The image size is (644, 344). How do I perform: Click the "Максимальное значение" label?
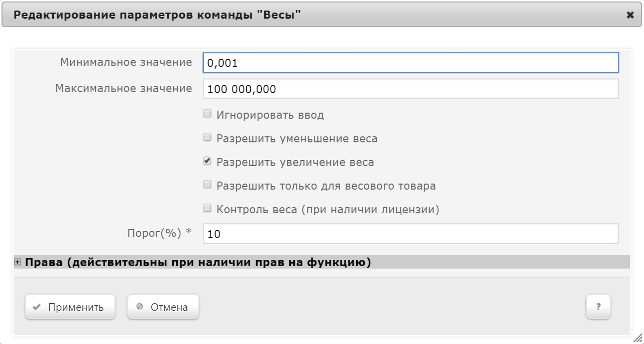tap(124, 89)
